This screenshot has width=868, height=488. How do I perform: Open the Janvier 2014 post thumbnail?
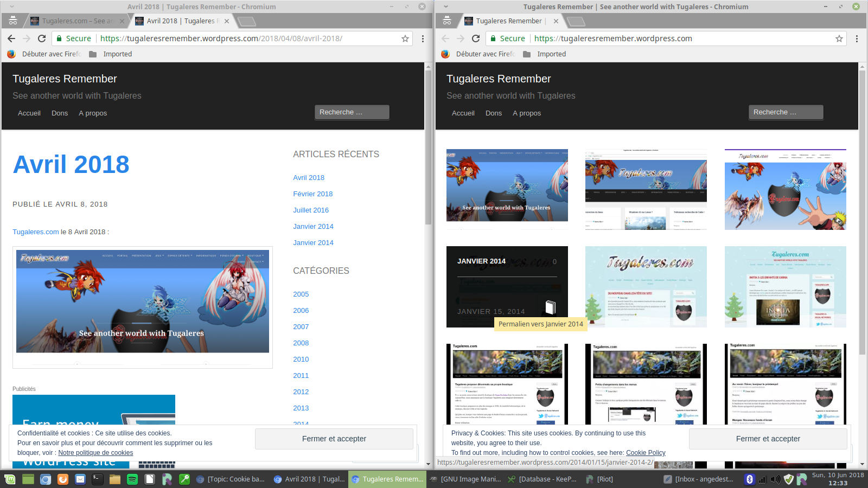507,287
